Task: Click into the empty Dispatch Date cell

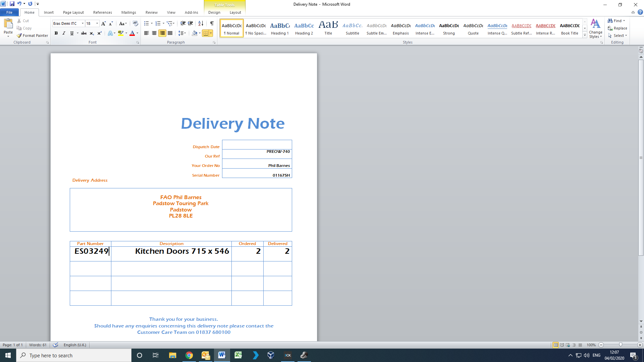Action: [x=257, y=144]
